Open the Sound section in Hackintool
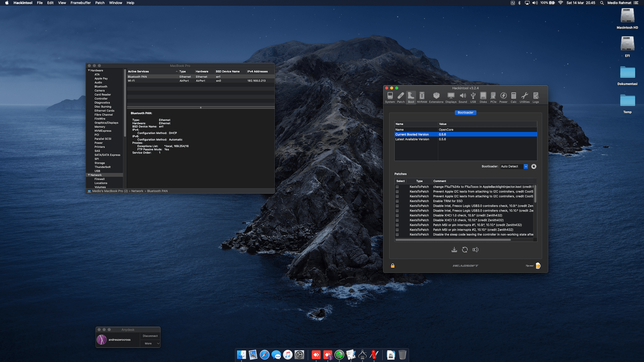This screenshot has height=362, width=644. (x=463, y=98)
